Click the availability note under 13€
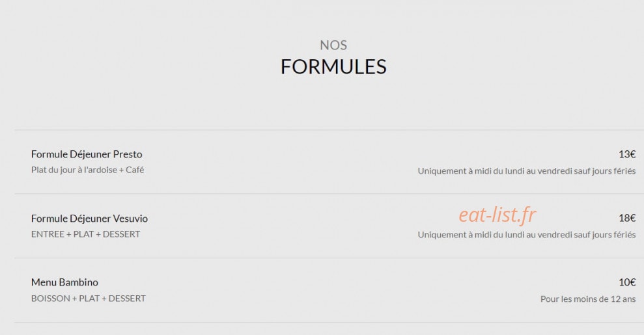 (527, 170)
